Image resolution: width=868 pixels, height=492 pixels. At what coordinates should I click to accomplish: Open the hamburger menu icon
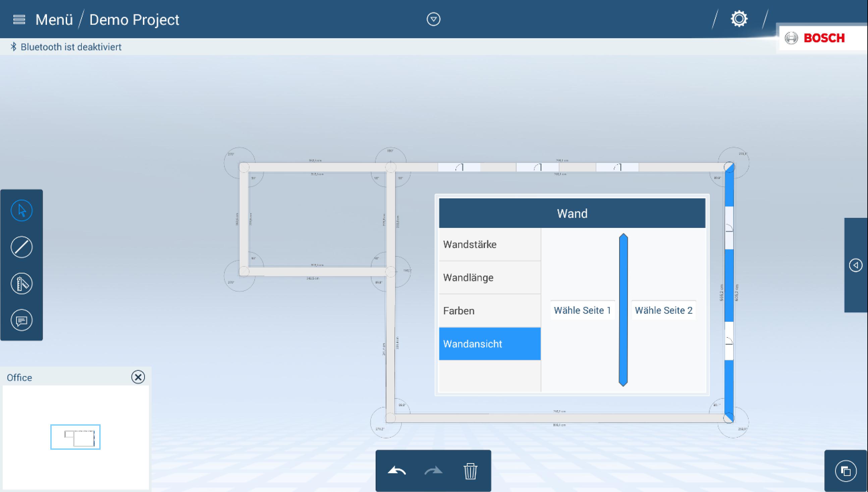(x=19, y=19)
